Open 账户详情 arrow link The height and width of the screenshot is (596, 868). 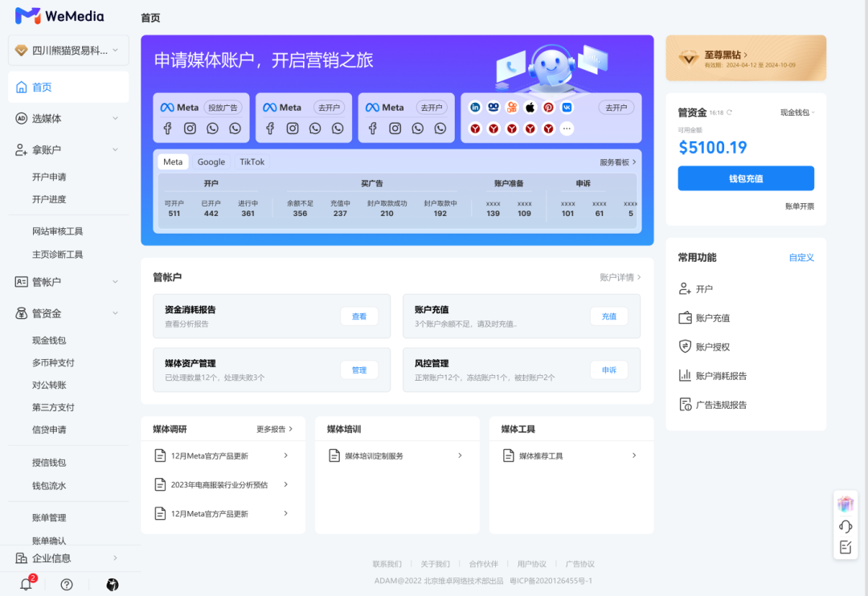[620, 277]
